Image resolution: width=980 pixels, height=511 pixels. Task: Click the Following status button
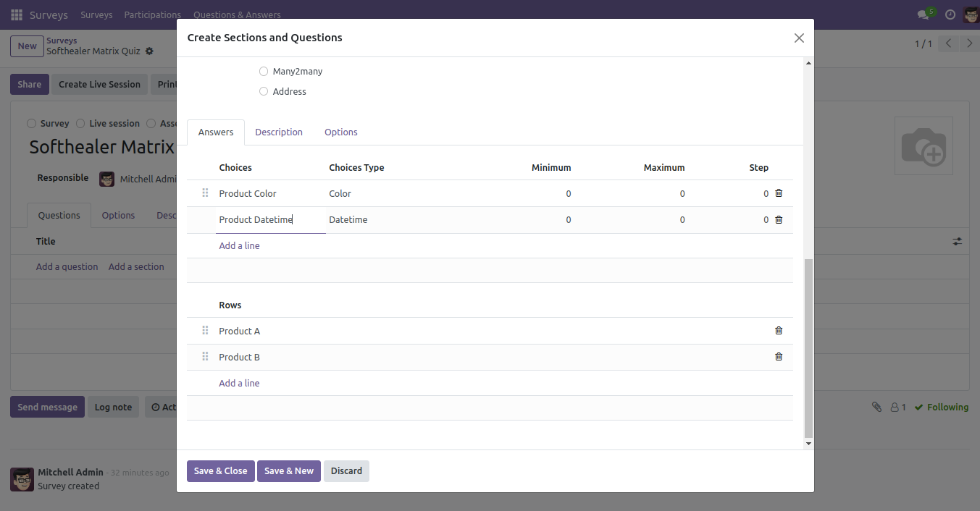pyautogui.click(x=942, y=407)
